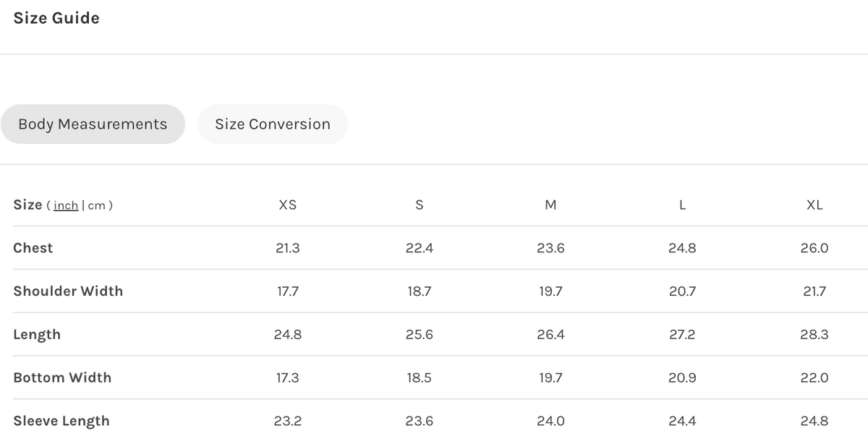Click the M size column header
This screenshot has height=436, width=868.
(550, 205)
